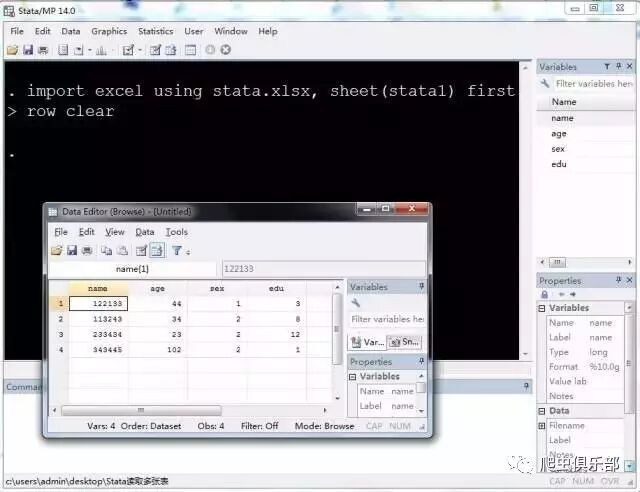
Task: Click Browse mode icon in Data Editor toolbar
Action: (x=157, y=250)
